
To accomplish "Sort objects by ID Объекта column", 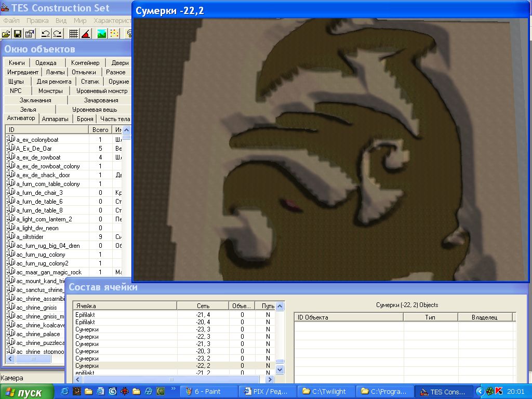I will point(349,317).
